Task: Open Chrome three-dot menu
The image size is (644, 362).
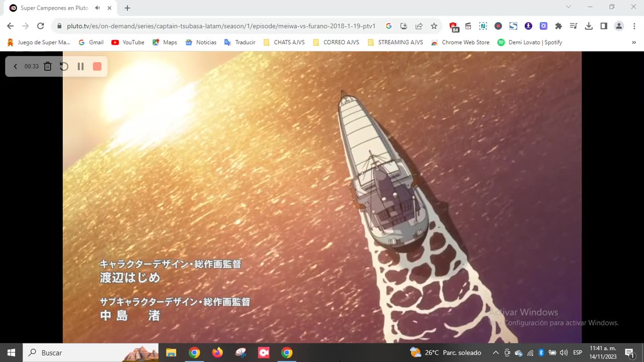Action: point(633,26)
